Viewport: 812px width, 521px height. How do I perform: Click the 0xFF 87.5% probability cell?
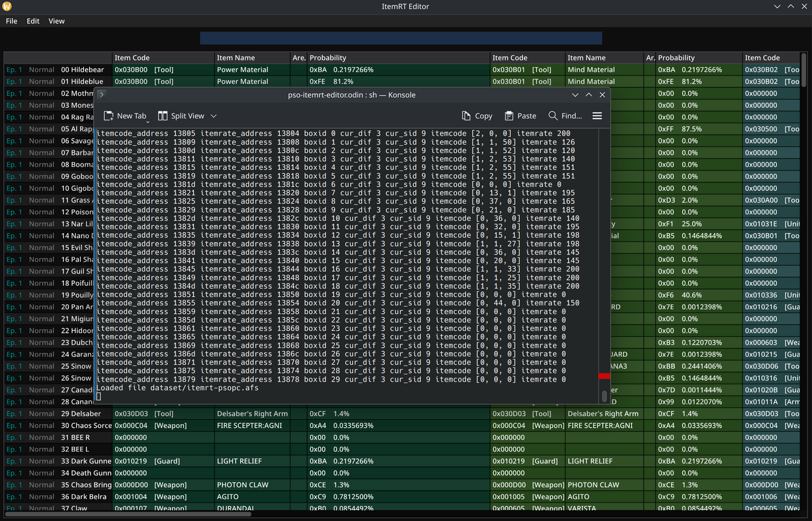coord(699,129)
